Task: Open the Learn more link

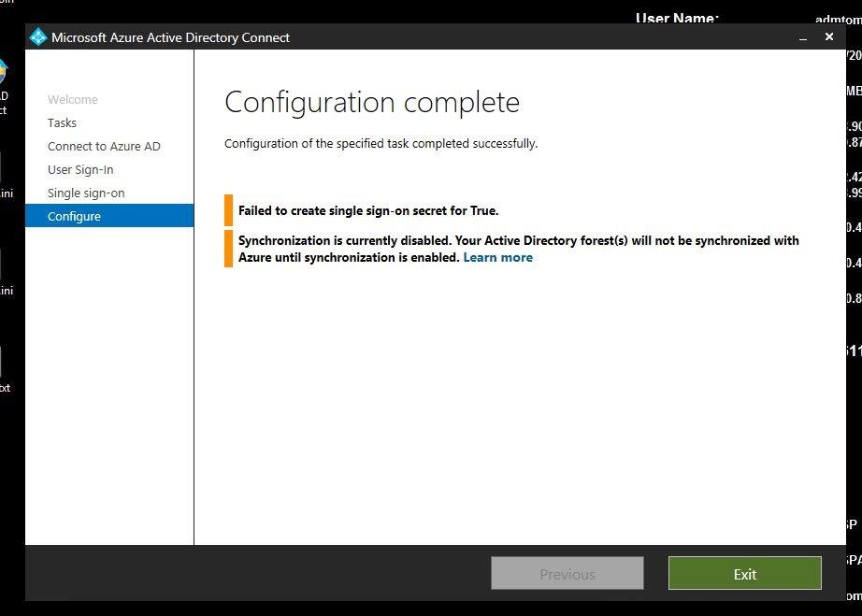Action: (x=497, y=258)
